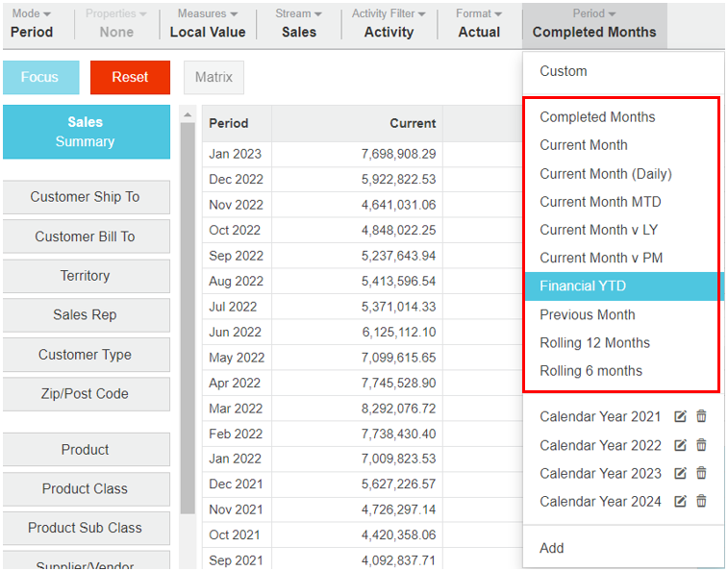Image resolution: width=728 pixels, height=571 pixels.
Task: Open the Mode dropdown
Action: pos(31,23)
